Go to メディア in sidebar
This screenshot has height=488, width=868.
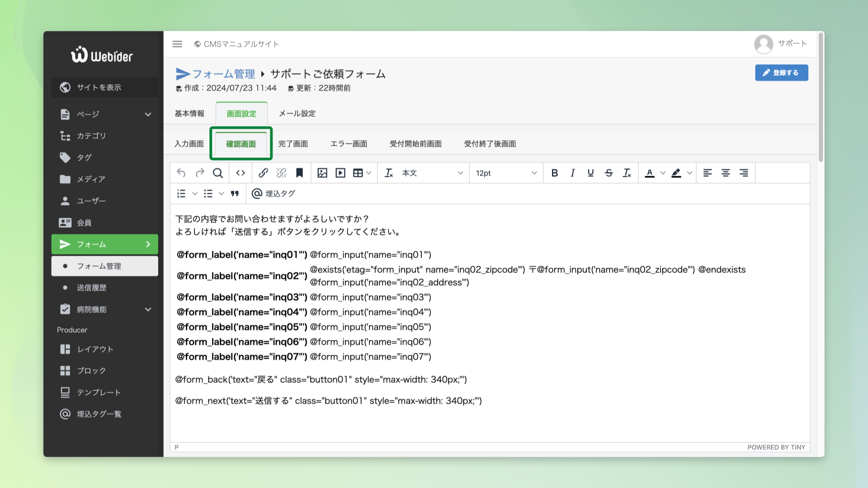105,179
